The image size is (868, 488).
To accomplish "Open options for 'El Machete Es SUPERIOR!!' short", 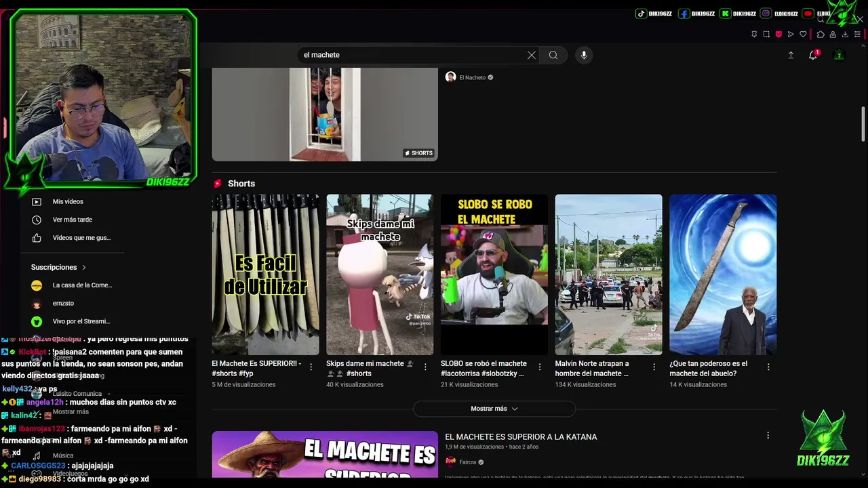I will click(311, 367).
